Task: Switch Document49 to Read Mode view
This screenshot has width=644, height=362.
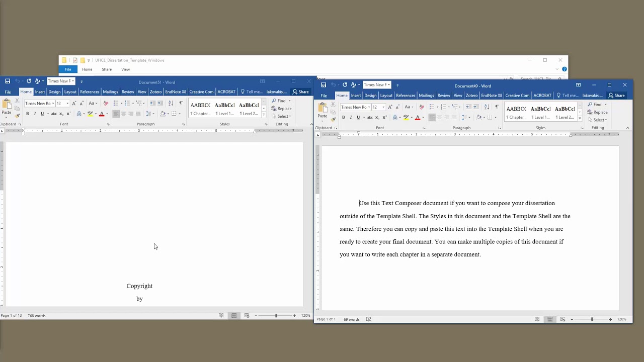Action: (x=537, y=319)
